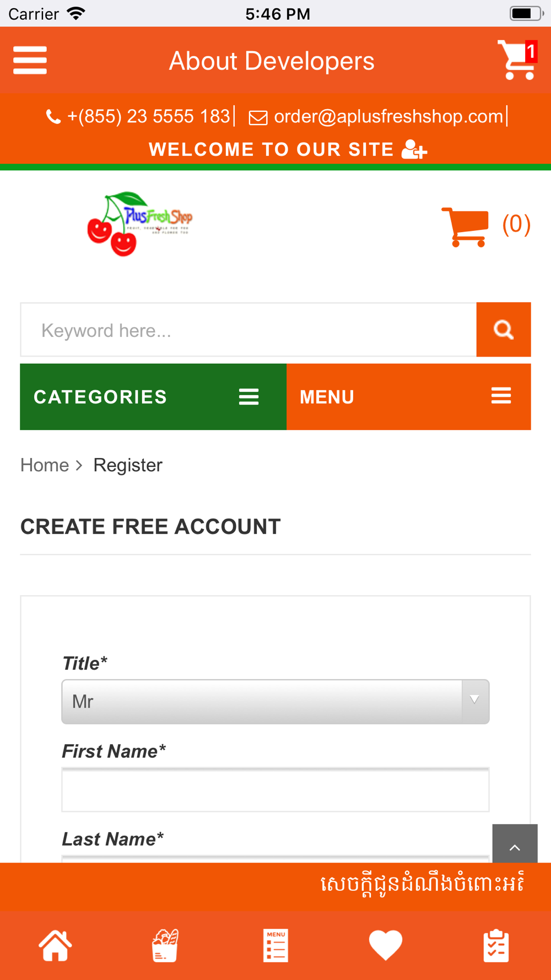Open the menu list tab
This screenshot has width=551, height=980.
pos(275,945)
